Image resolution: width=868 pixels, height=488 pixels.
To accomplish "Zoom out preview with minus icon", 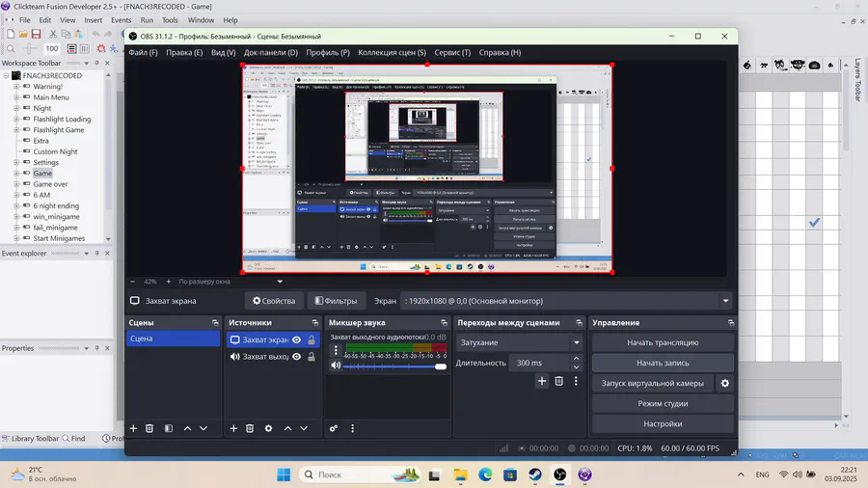I will [x=133, y=282].
